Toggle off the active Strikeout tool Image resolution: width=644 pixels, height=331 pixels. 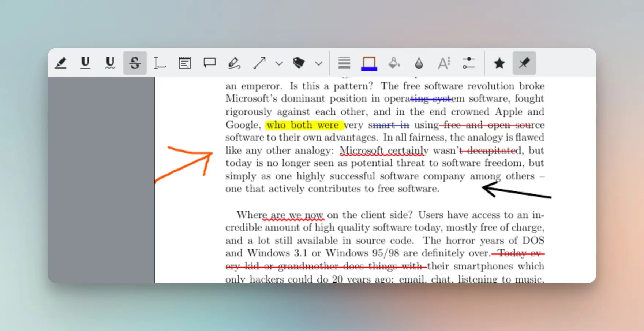(x=135, y=63)
